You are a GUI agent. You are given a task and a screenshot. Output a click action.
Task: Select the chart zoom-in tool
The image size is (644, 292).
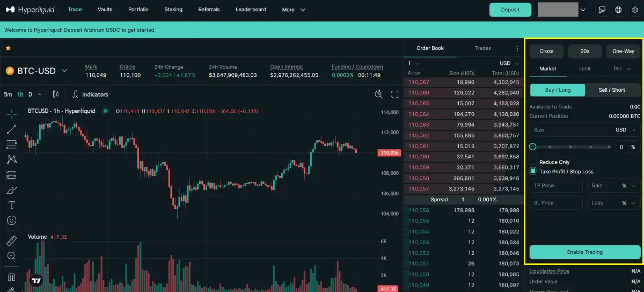click(x=11, y=256)
